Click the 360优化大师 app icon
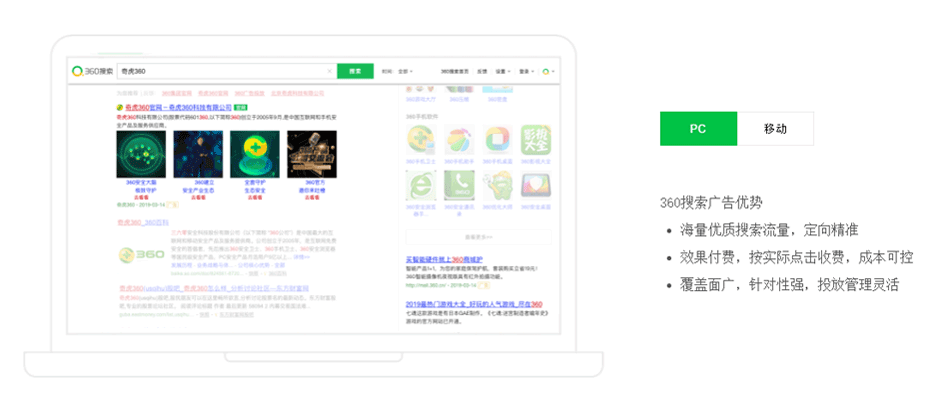Viewport: 939px width, 417px height. (498, 186)
